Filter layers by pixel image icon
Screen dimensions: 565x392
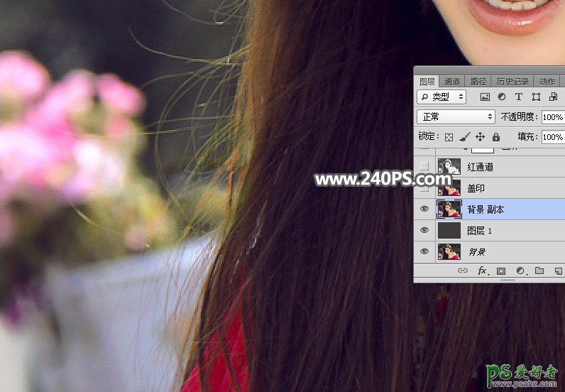[485, 97]
